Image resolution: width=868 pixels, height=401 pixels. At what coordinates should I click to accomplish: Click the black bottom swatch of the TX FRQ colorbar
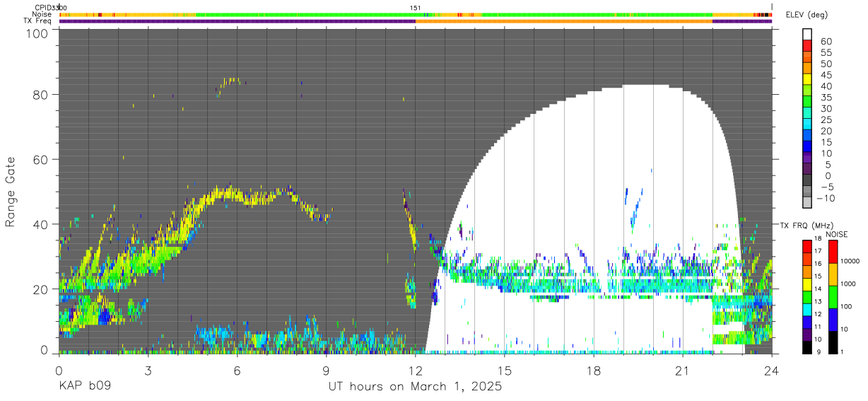tap(807, 348)
